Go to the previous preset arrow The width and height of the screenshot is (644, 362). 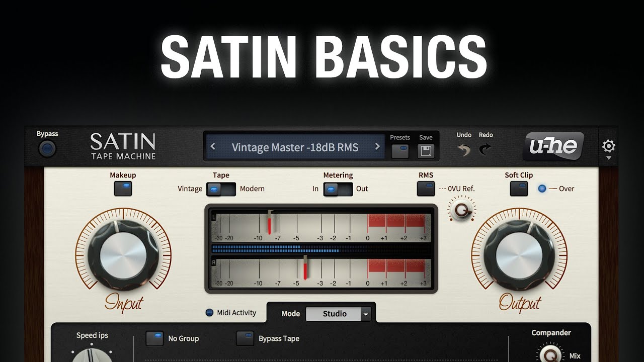(213, 146)
